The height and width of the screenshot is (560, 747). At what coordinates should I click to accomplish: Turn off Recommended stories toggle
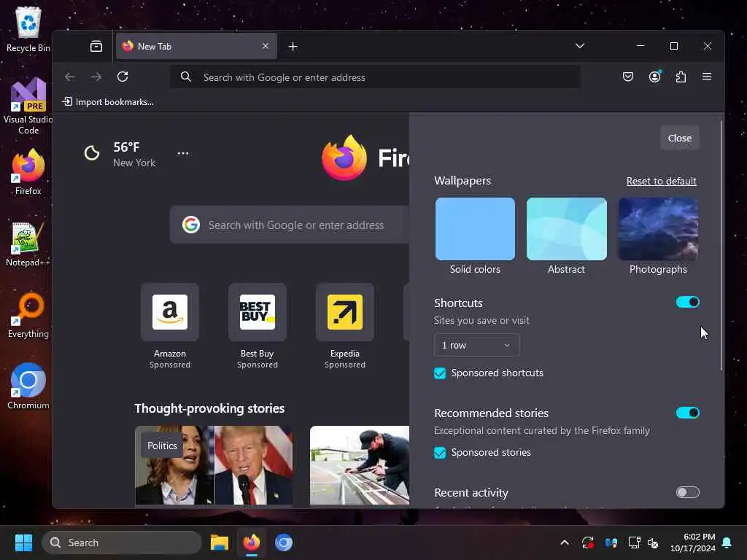[x=687, y=413]
